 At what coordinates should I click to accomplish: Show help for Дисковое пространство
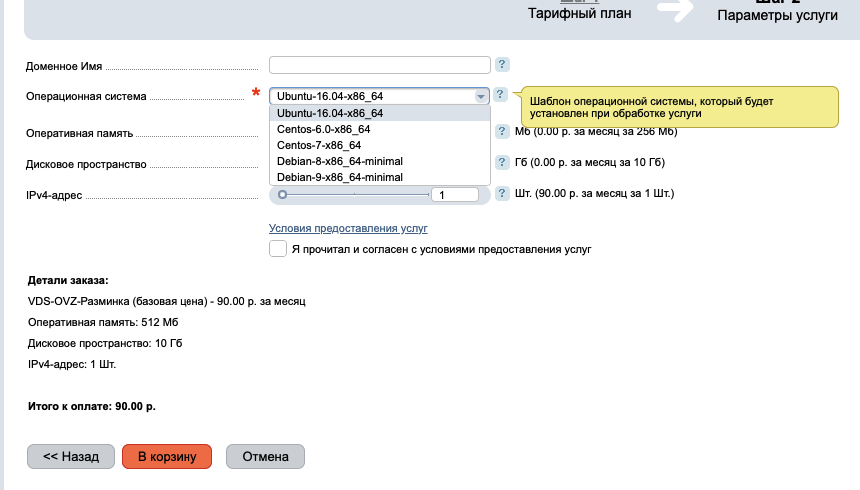click(x=502, y=162)
